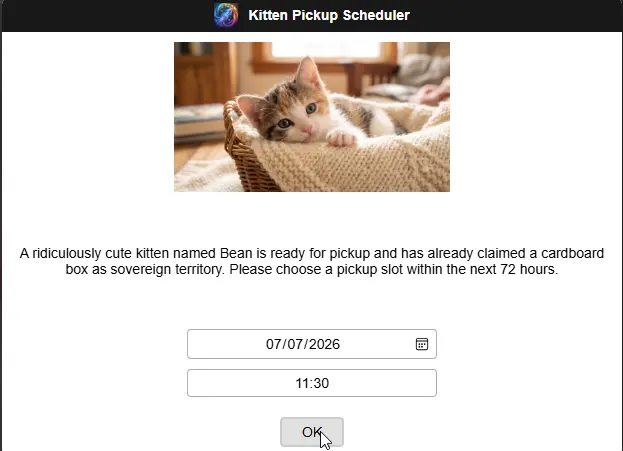The image size is (623, 451).
Task: Select the minutes 30 in time field
Action: (x=321, y=383)
